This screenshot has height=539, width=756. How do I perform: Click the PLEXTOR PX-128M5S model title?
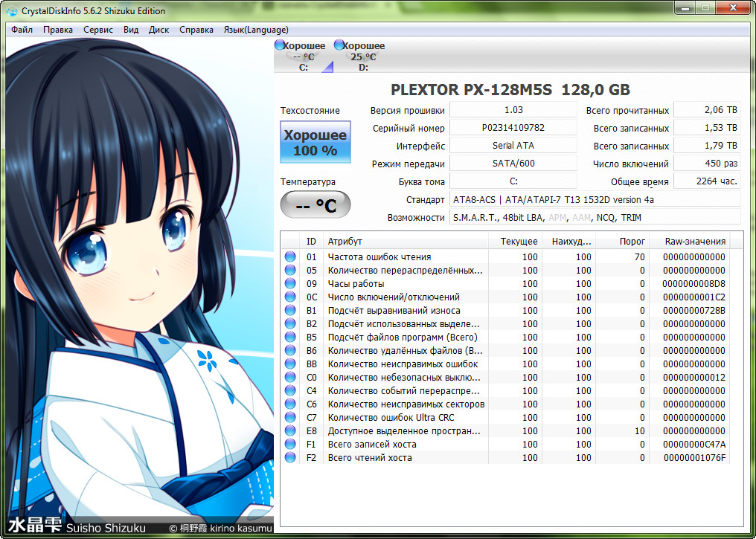click(x=510, y=90)
